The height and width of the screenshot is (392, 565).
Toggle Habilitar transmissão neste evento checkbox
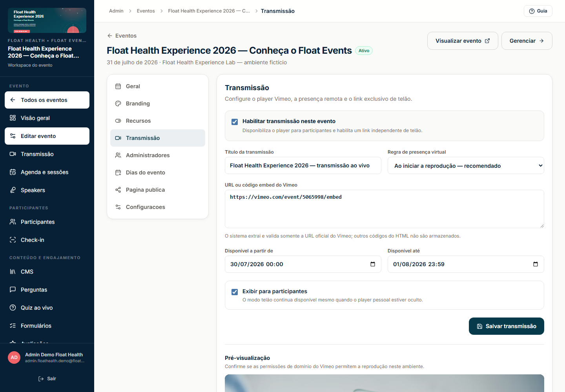click(x=235, y=122)
